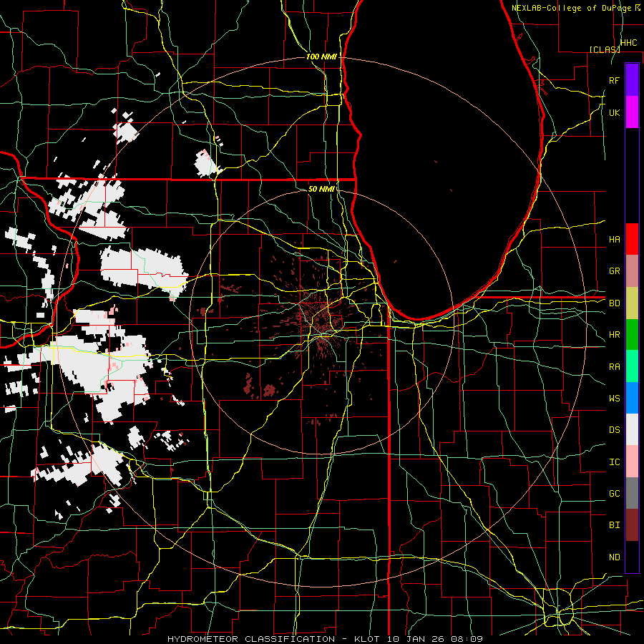Viewport: 644px width, 644px height.
Task: Click the magenta UK legend swatch
Action: (632, 112)
